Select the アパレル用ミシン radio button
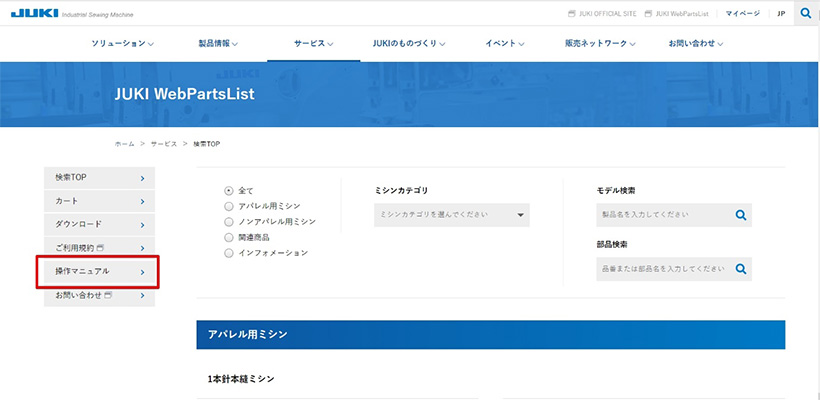This screenshot has height=400, width=820. [228, 206]
